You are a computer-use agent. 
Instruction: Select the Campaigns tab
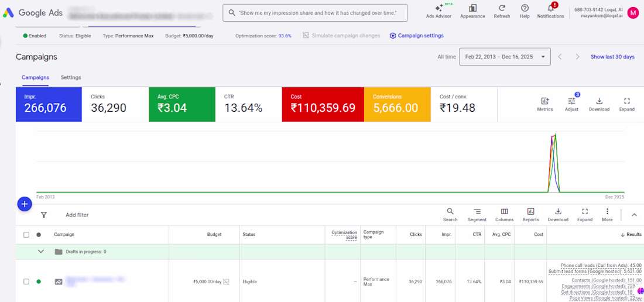[x=35, y=77]
